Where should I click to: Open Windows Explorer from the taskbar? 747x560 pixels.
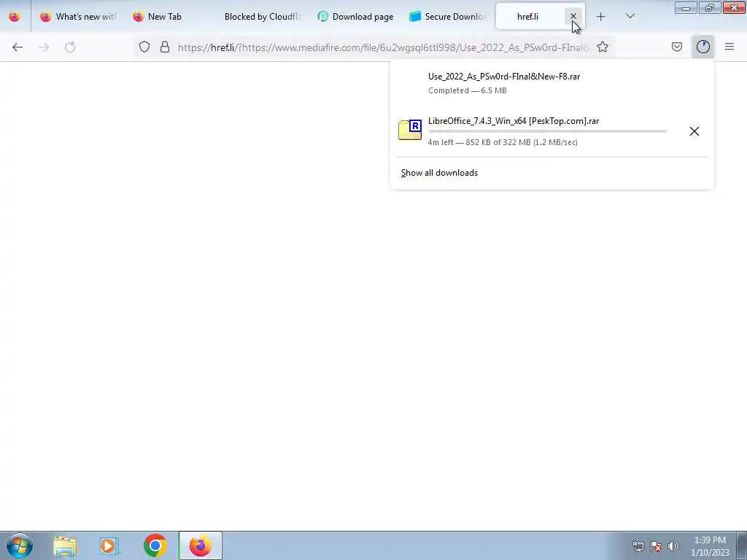pyautogui.click(x=65, y=545)
